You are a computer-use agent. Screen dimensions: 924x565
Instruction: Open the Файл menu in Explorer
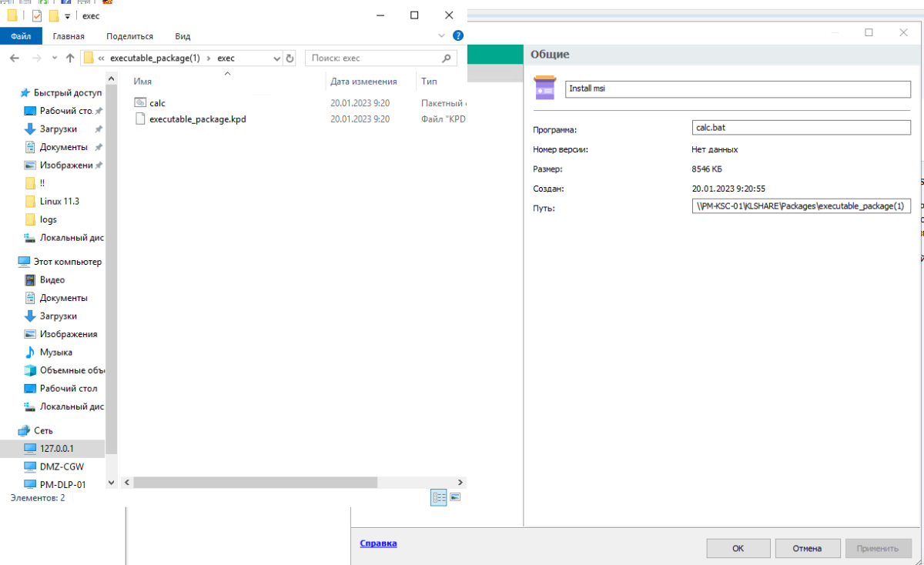[x=21, y=36]
